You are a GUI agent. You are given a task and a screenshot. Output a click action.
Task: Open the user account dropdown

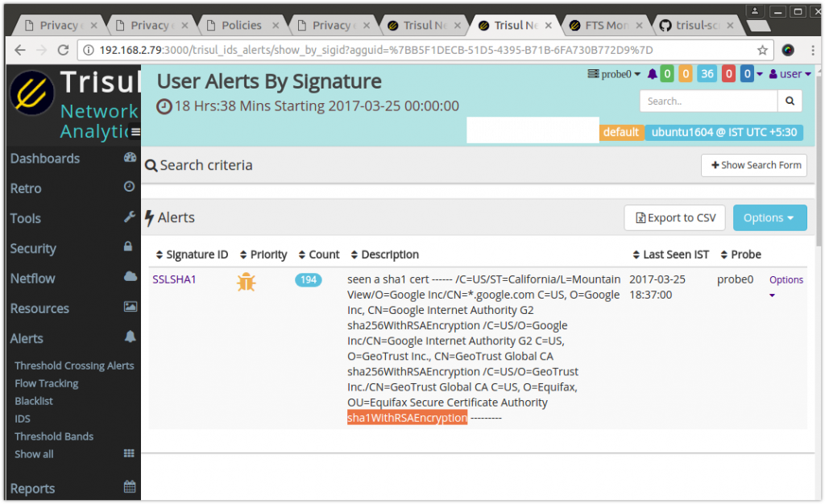(x=790, y=74)
